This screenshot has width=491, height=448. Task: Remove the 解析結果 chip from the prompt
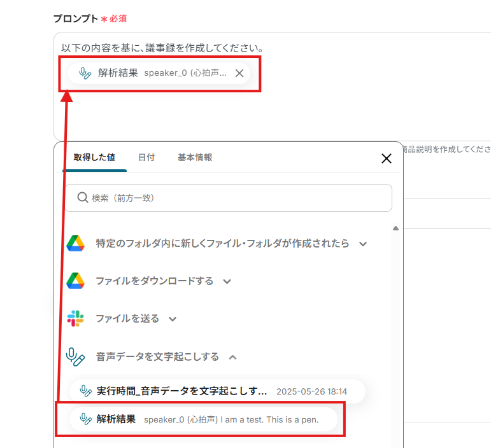coord(239,73)
